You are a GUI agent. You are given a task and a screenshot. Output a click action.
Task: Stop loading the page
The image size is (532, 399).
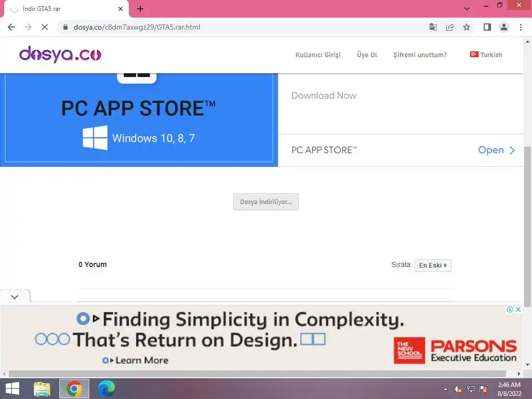[45, 27]
